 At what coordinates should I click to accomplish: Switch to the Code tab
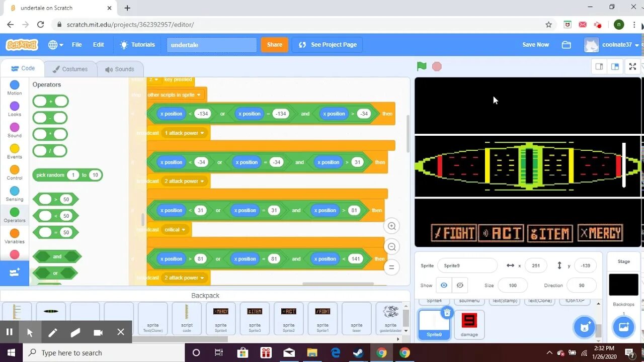click(23, 68)
